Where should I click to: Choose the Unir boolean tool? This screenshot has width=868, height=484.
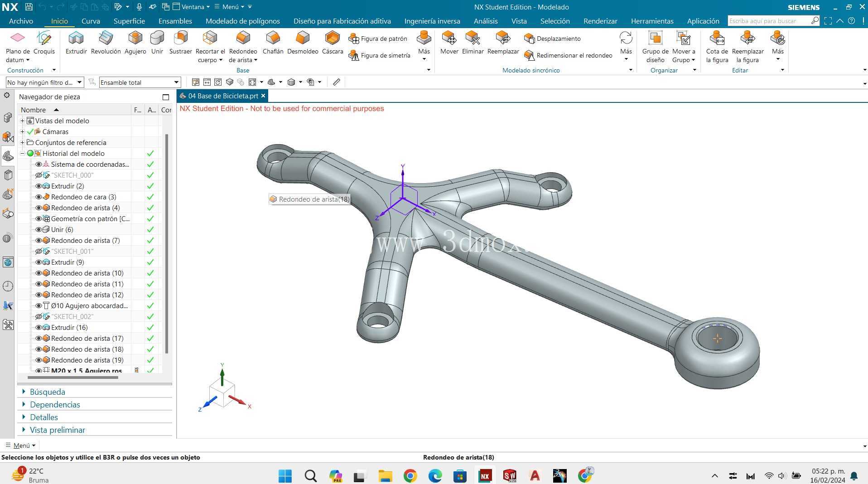point(157,43)
